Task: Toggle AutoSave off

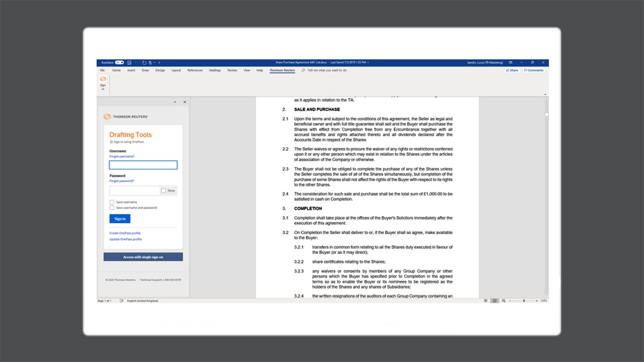Action: (x=120, y=62)
